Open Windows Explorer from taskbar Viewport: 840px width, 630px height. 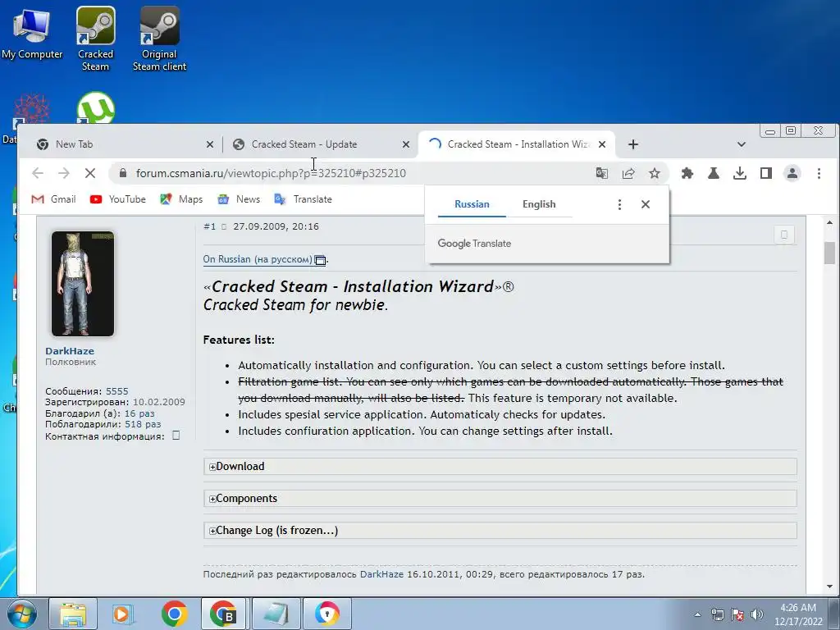coord(73,614)
